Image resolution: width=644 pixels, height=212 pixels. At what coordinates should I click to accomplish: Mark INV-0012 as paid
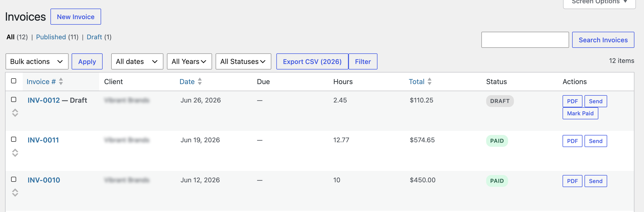point(580,113)
